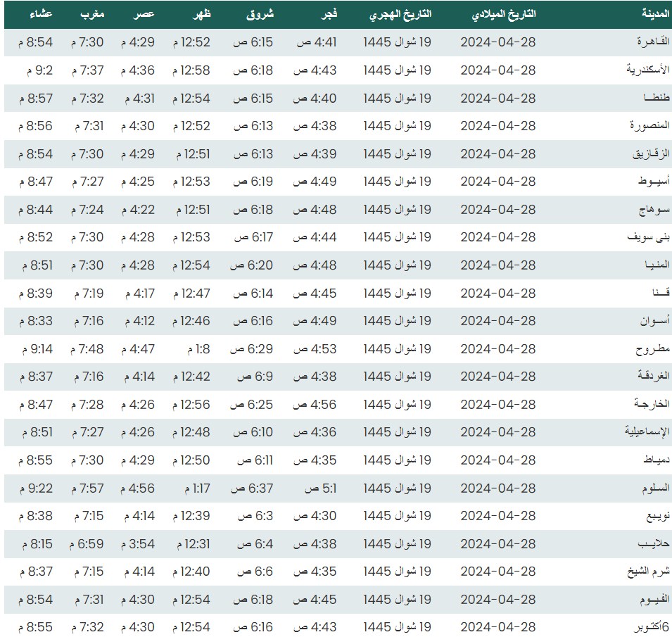Click the عصر column header

pos(141,14)
